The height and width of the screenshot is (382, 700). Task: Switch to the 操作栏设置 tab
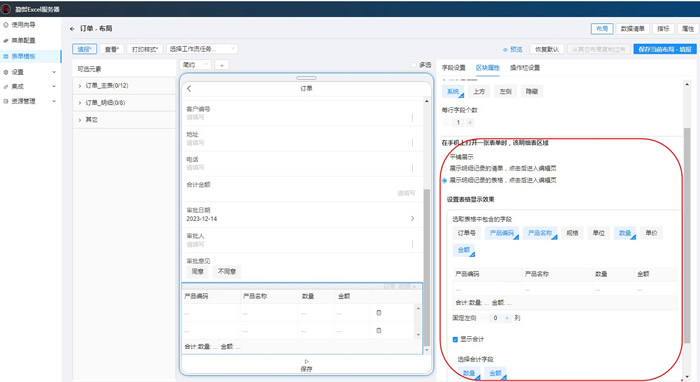point(525,68)
